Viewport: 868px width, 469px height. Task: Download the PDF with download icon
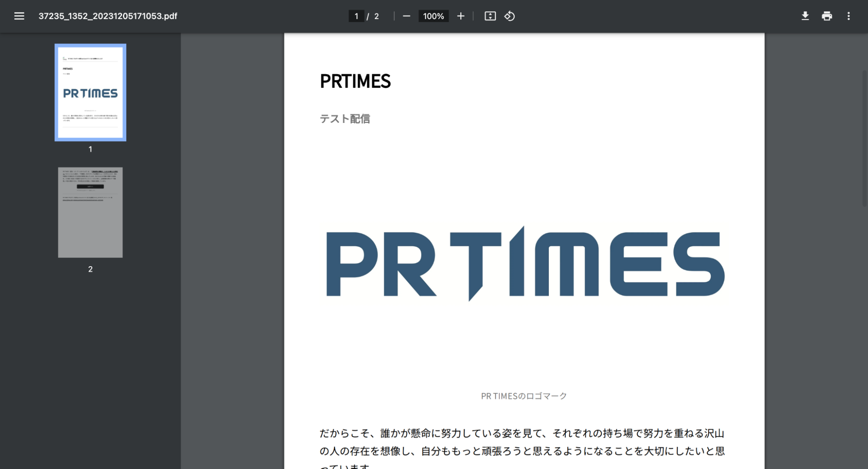tap(805, 16)
